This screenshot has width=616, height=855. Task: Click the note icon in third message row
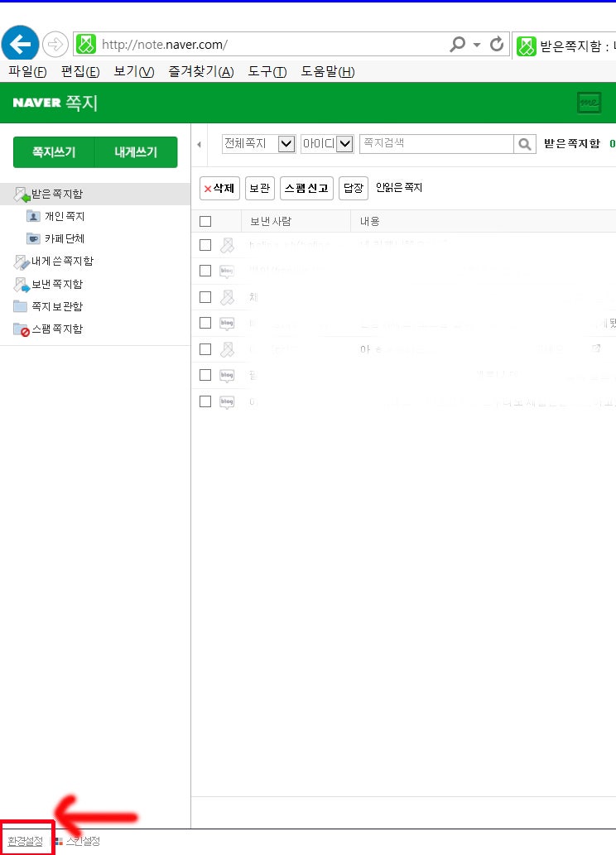[227, 297]
